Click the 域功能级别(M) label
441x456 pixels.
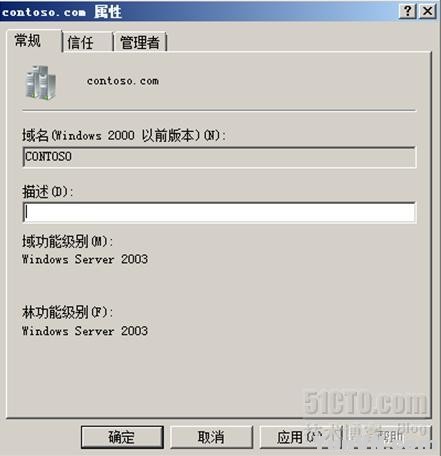[67, 241]
